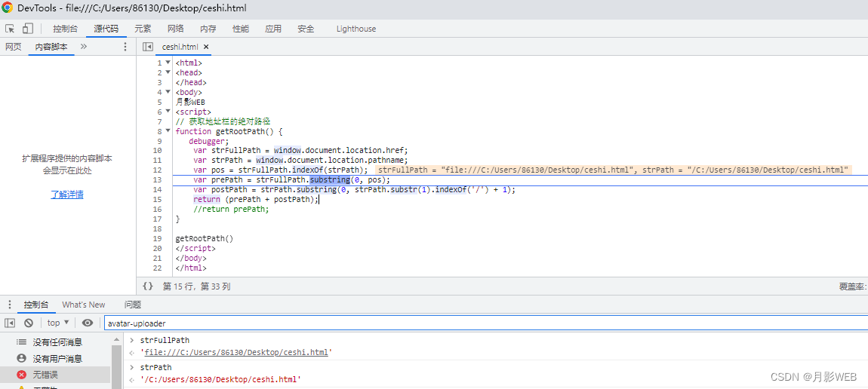Open the drawer three-dot menu icon

point(9,305)
